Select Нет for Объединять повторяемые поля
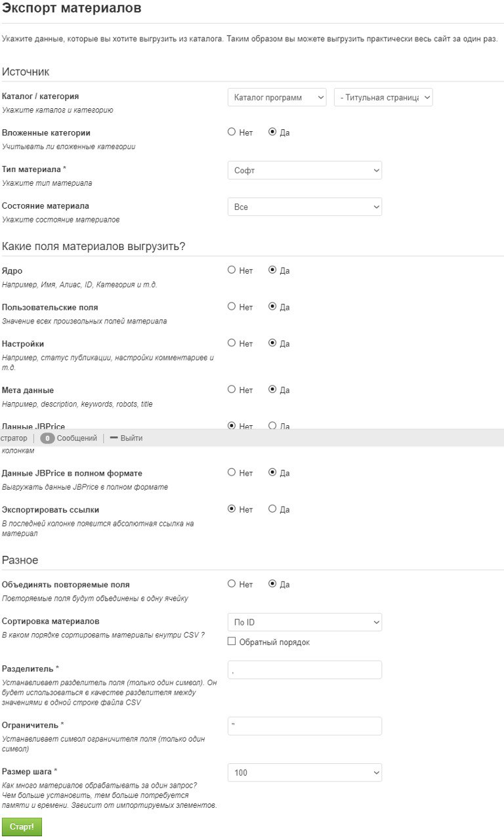The image size is (504, 840). (232, 583)
